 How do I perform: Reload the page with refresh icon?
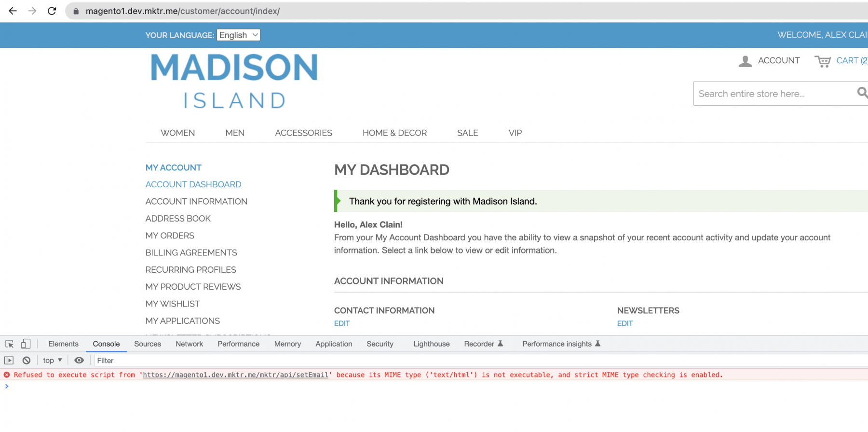(x=52, y=11)
